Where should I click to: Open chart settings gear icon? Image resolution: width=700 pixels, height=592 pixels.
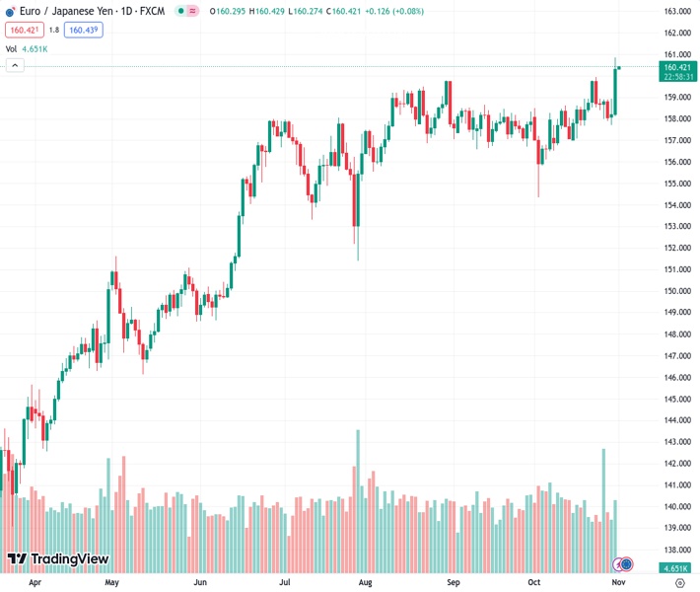point(678,582)
